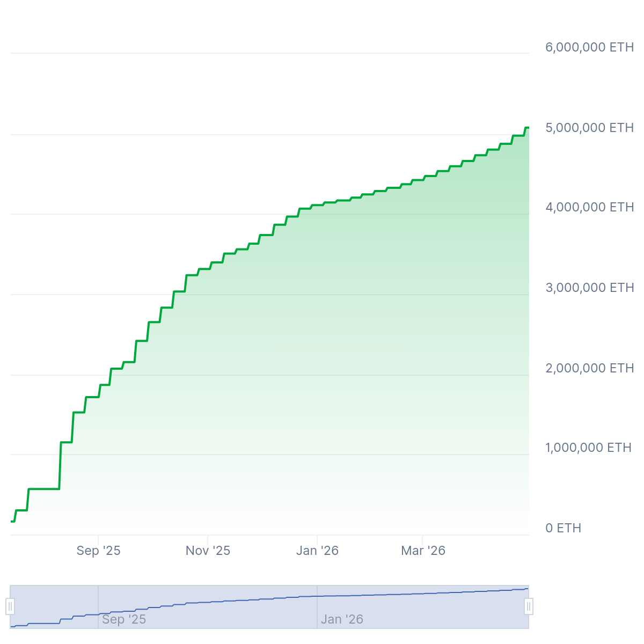
Task: Click the long flat green step below 1,000,000 ETH
Action: pos(43,489)
